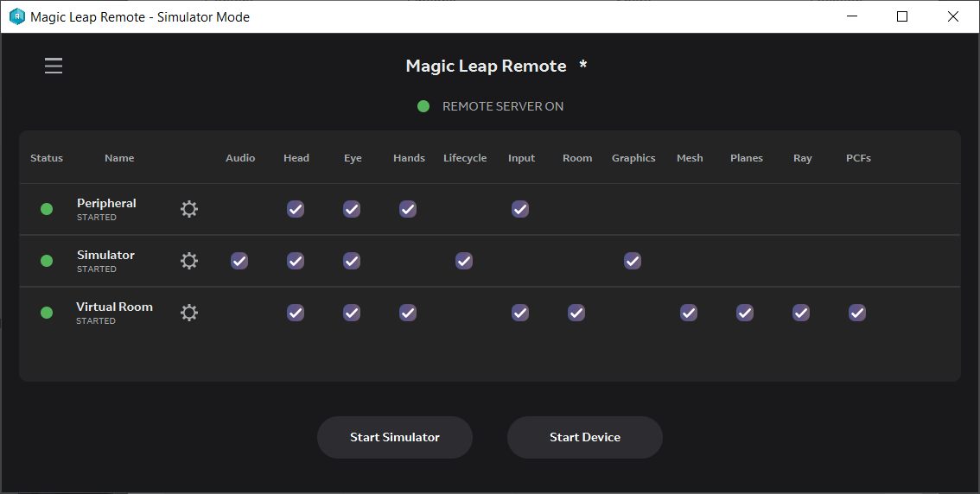Click the Start Device button
This screenshot has height=494, width=980.
pyautogui.click(x=585, y=437)
